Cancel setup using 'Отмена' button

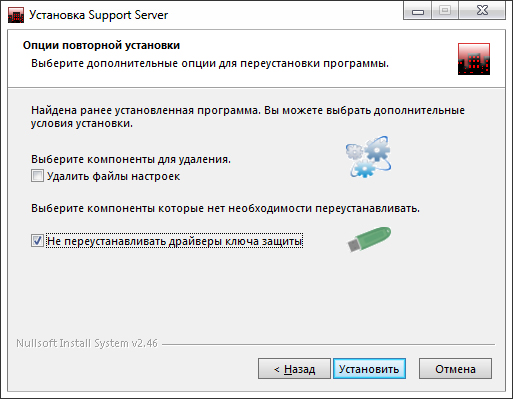point(455,369)
